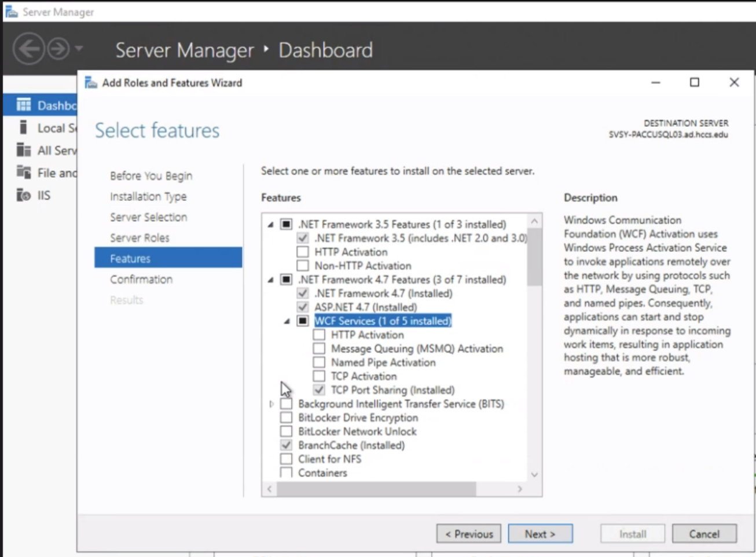This screenshot has width=756, height=557.
Task: Go to the Server Selection step
Action: (x=149, y=217)
